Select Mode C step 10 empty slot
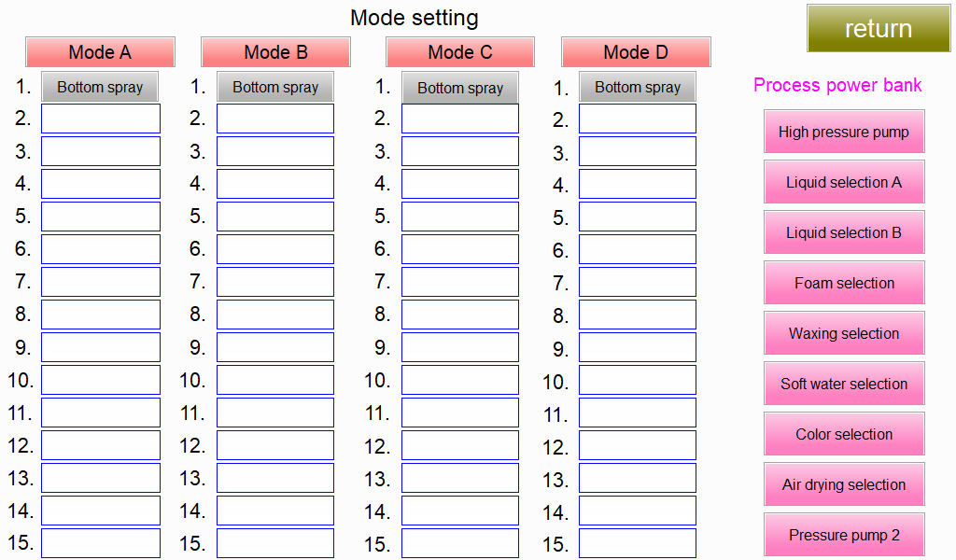 (460, 380)
